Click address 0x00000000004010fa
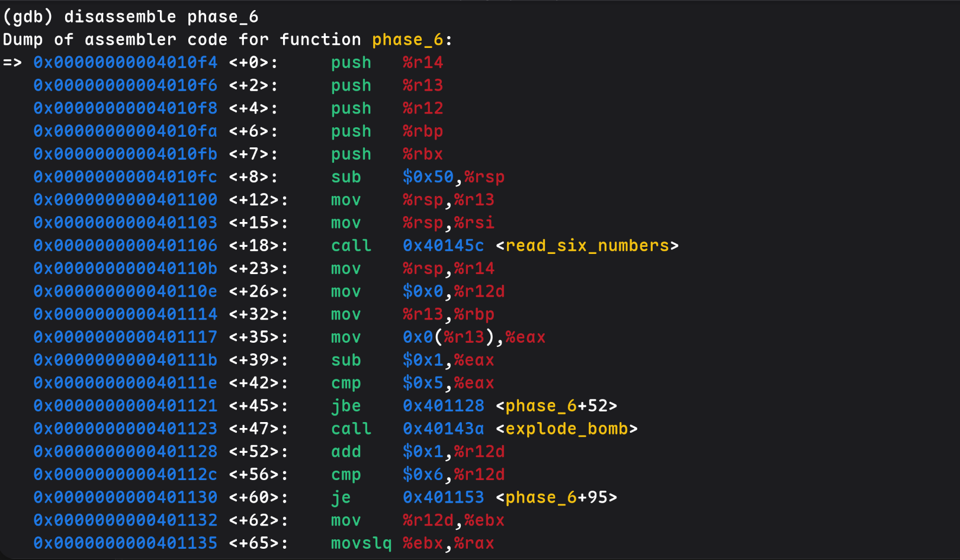Image resolution: width=960 pixels, height=560 pixels. [126, 131]
